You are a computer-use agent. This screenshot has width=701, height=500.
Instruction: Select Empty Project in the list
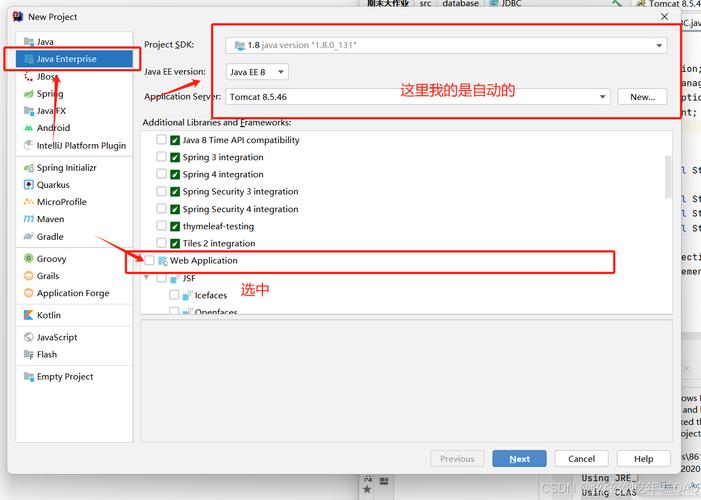pyautogui.click(x=64, y=377)
